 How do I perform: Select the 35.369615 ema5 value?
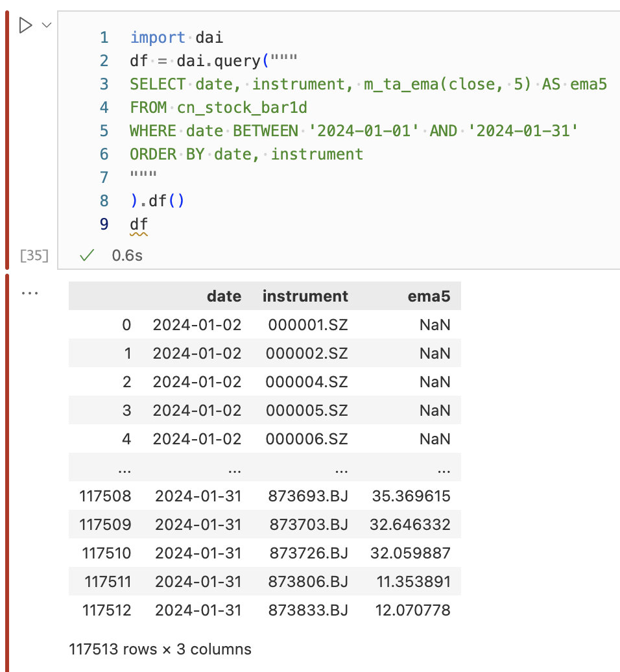coord(411,496)
